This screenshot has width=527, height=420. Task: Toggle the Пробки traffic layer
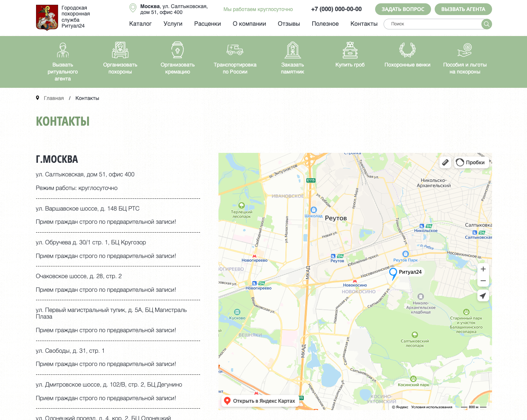click(471, 162)
